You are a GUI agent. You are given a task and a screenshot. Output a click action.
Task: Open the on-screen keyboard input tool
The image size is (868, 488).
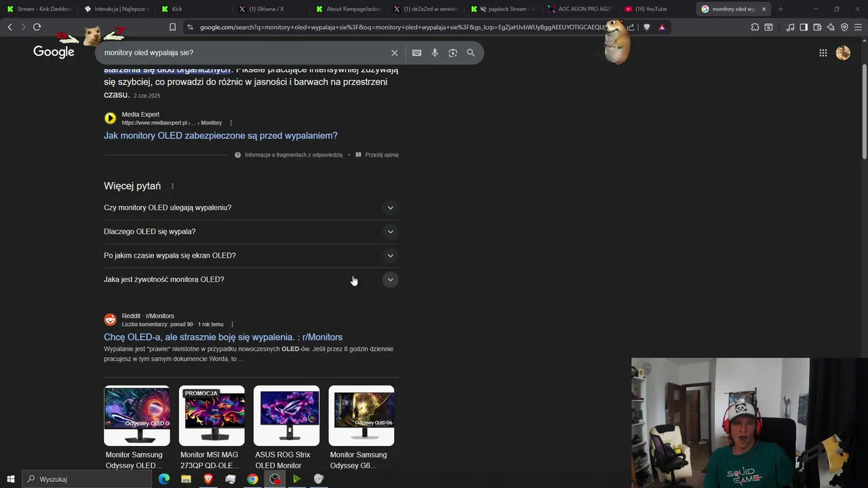(416, 53)
